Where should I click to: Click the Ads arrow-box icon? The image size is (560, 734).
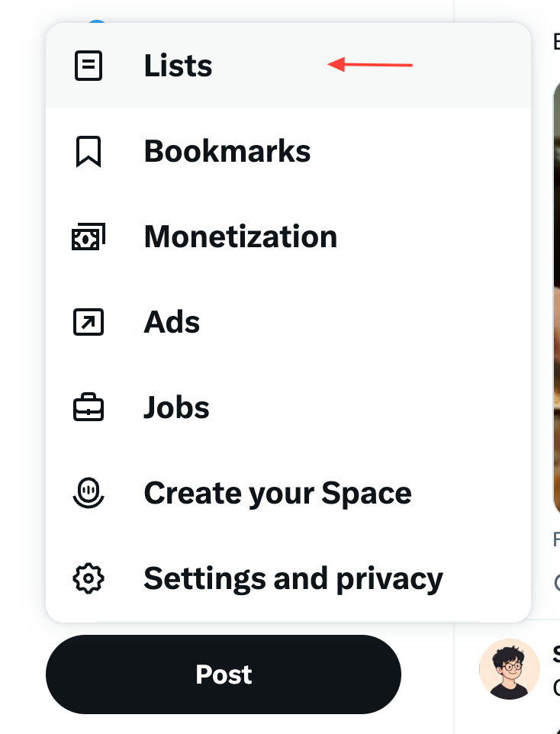pyautogui.click(x=89, y=322)
